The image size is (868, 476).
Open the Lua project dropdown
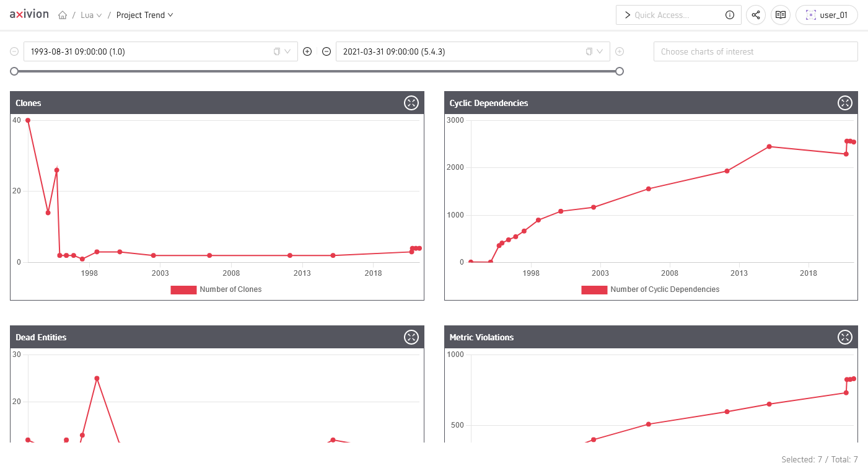91,15
